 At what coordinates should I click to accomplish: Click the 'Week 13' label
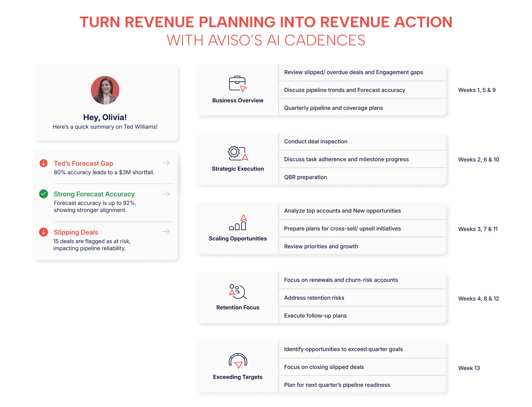[469, 368]
